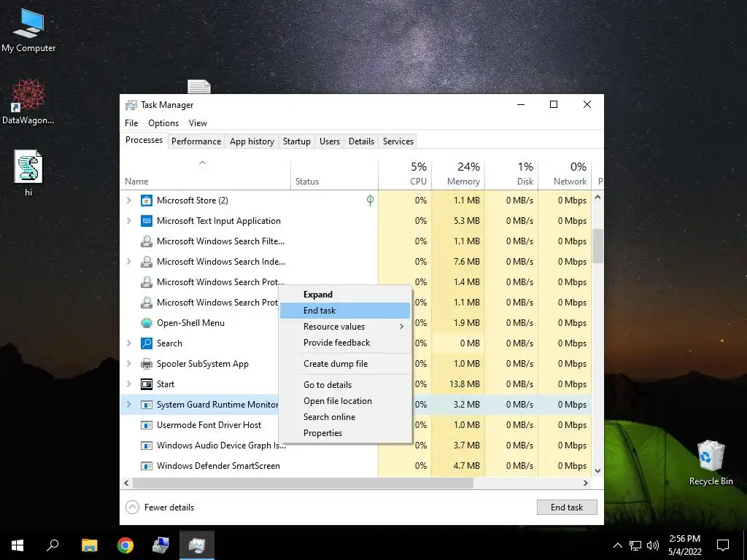Click the Usermode Font Driver Host icon
747x560 pixels.
coord(146,425)
